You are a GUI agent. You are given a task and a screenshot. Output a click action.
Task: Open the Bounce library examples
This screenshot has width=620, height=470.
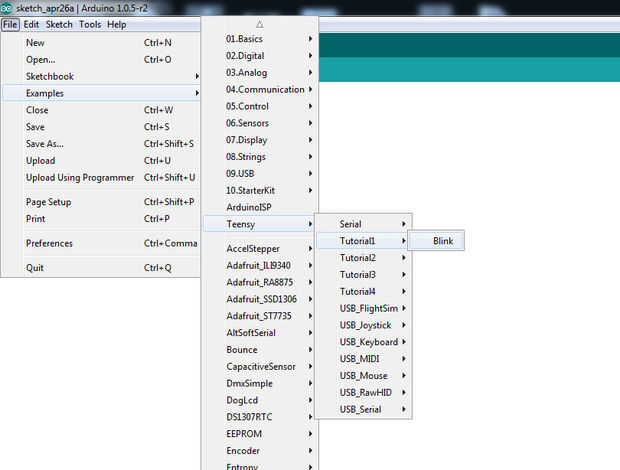[x=260, y=350]
